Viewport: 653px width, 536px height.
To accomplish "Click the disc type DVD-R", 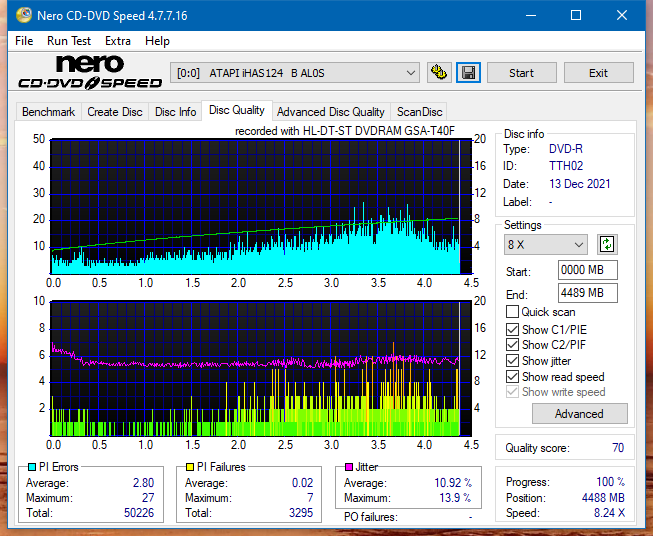I will coord(566,149).
